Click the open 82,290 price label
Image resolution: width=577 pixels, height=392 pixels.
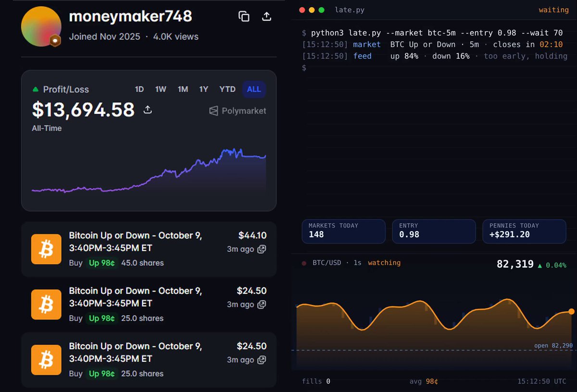pos(553,345)
